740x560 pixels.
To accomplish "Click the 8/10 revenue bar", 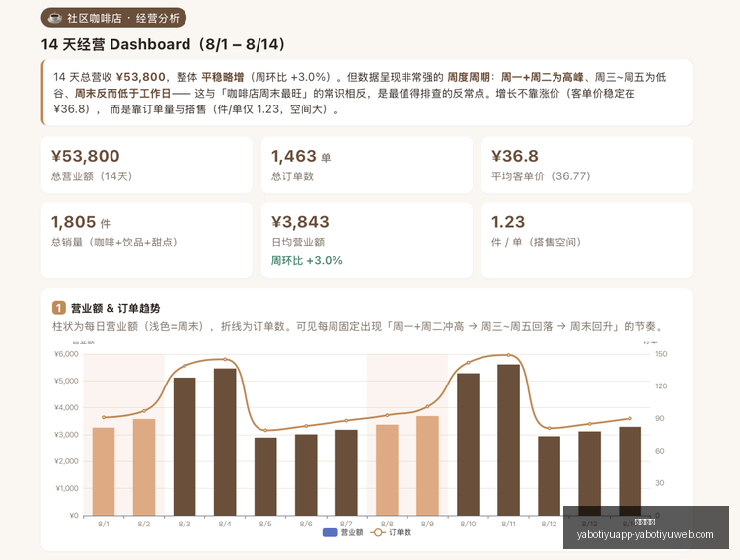I will point(468,444).
